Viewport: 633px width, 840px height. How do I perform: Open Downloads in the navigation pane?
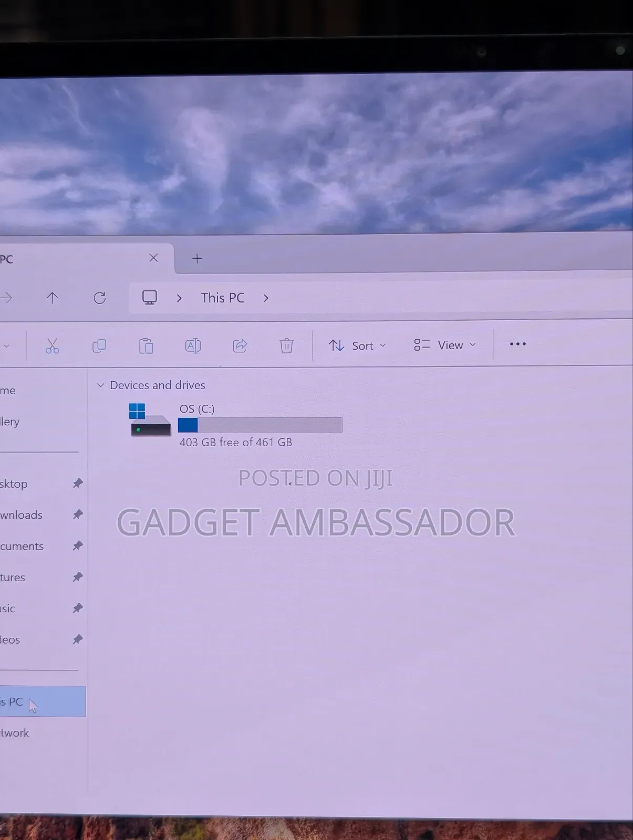21,515
